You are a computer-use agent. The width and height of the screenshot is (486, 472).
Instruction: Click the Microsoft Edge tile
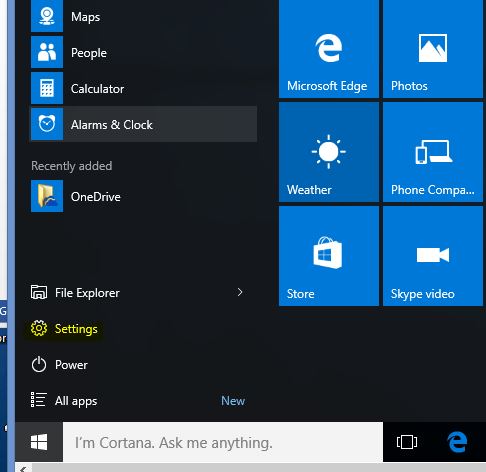[329, 49]
